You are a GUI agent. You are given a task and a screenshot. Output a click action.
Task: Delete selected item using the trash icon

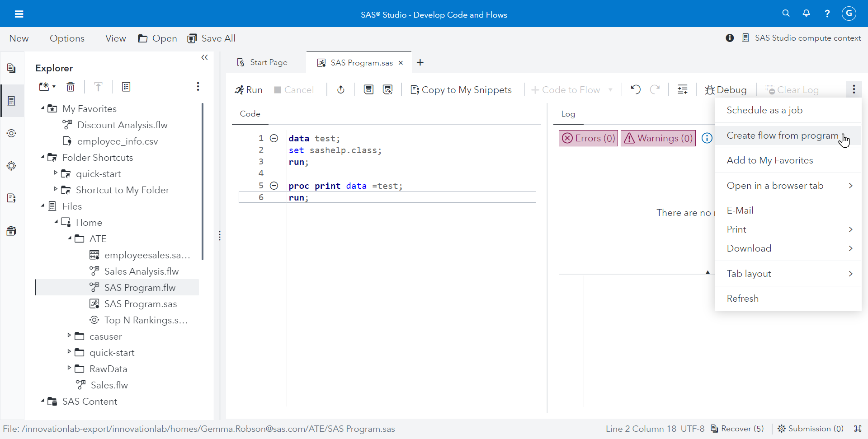[x=71, y=86]
